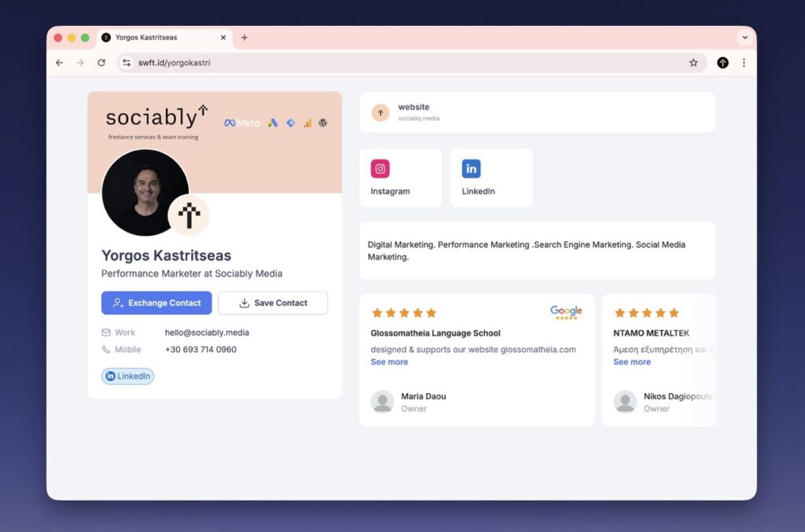Click the LinkedIn badge under contact details
805x532 pixels.
128,376
